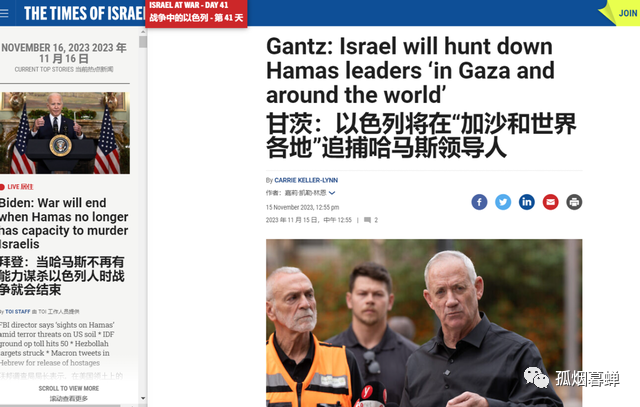640x407 pixels.
Task: Share article on Twitter
Action: pos(503,202)
